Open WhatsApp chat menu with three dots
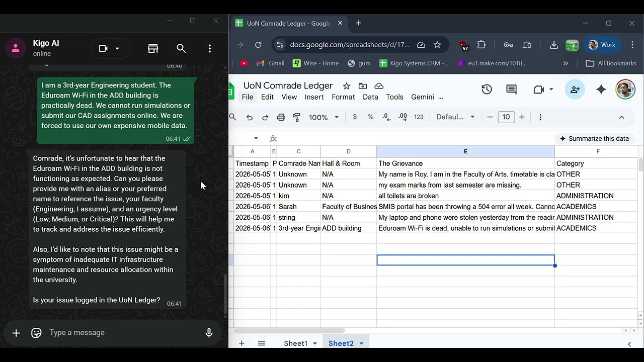Screen dimensions: 644x362 pyautogui.click(x=209, y=48)
